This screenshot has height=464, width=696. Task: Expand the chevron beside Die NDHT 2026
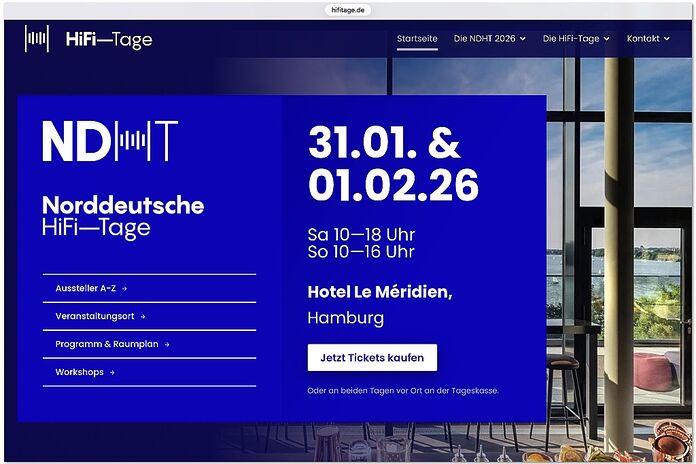[x=522, y=39]
